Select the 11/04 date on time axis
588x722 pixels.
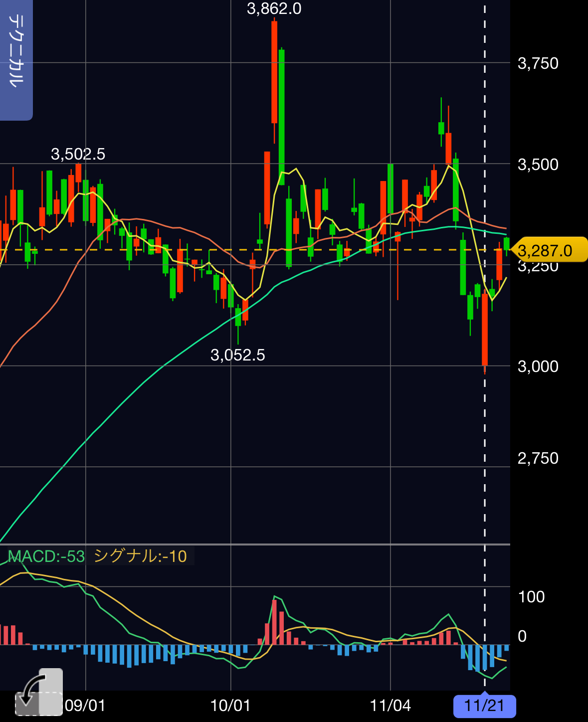coord(390,706)
